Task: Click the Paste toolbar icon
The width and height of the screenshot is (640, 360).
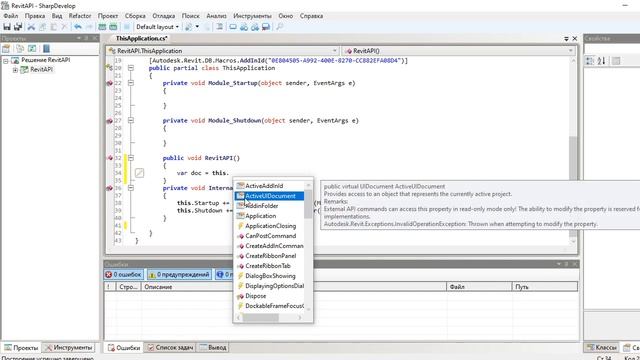Action: [x=53, y=27]
